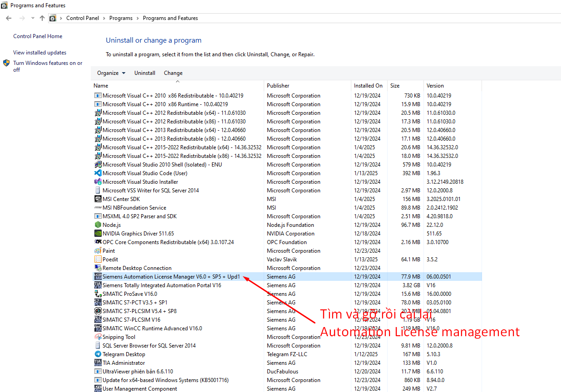Click the 22.12.0 version cell

coord(435,225)
